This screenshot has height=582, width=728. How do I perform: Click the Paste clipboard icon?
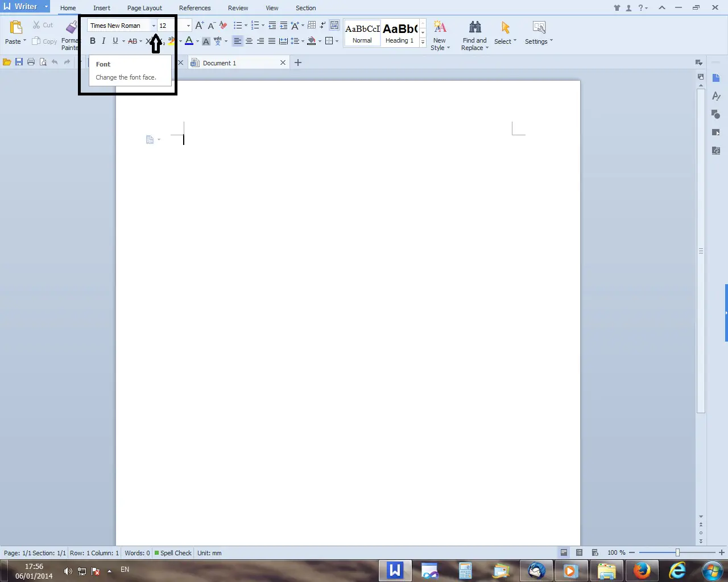(x=15, y=28)
